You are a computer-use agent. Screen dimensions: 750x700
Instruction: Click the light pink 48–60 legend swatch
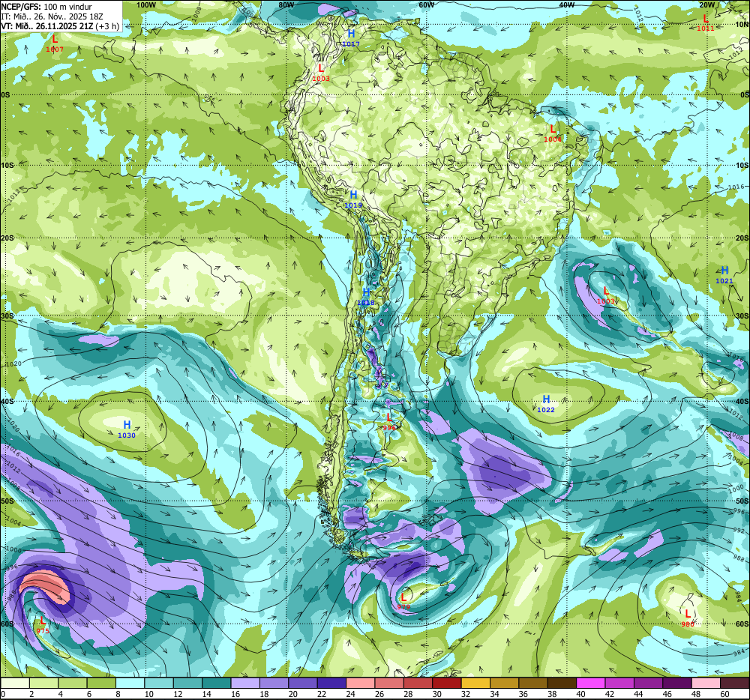click(706, 683)
